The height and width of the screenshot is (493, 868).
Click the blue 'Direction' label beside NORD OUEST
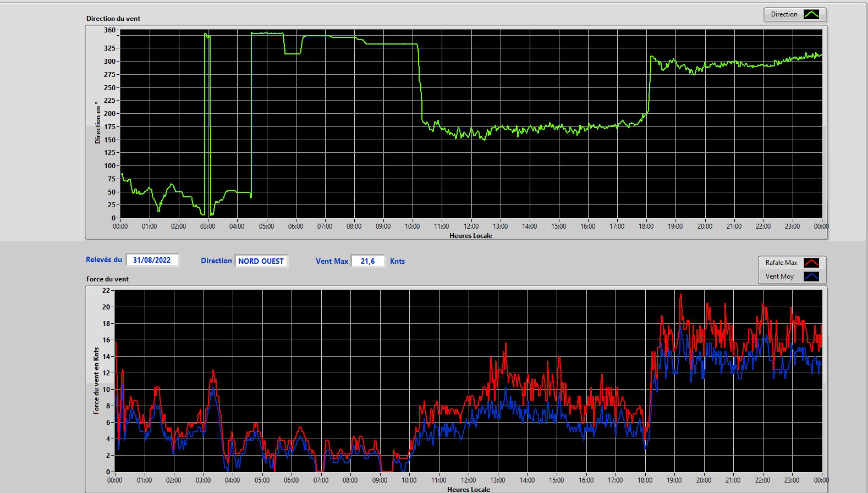pyautogui.click(x=216, y=261)
